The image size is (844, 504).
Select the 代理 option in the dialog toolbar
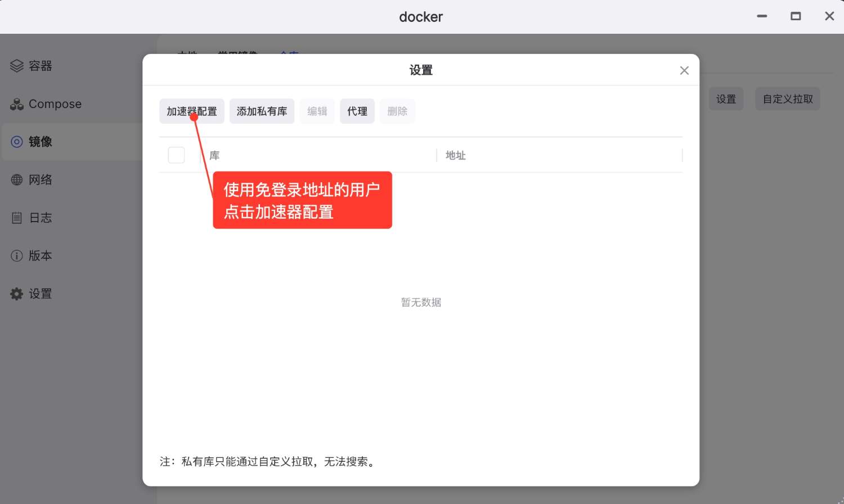(357, 111)
